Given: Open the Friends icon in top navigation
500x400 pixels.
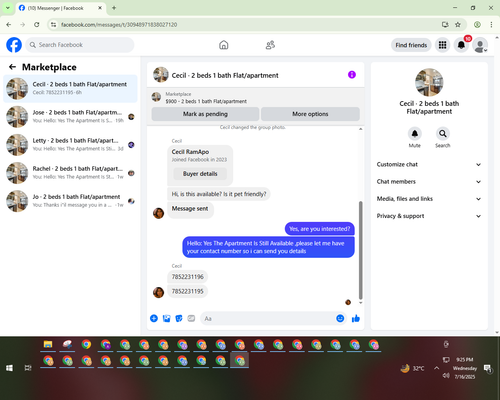Looking at the screenshot, I should pos(270,45).
